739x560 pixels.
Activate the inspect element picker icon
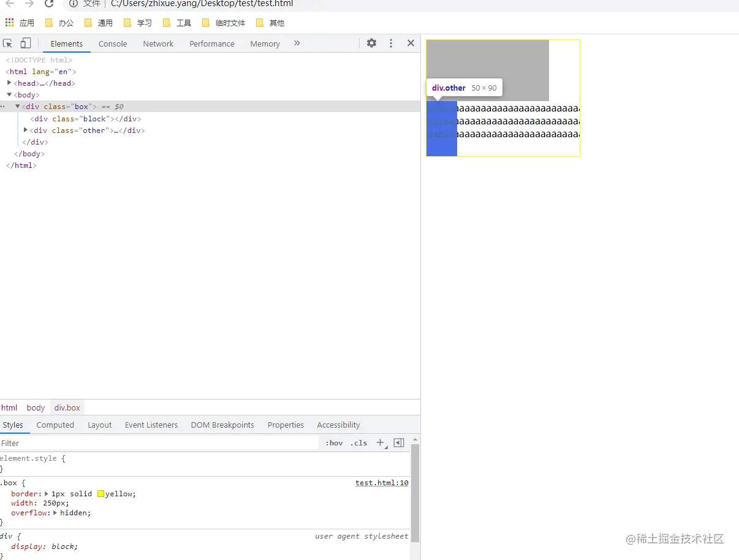tap(8, 44)
